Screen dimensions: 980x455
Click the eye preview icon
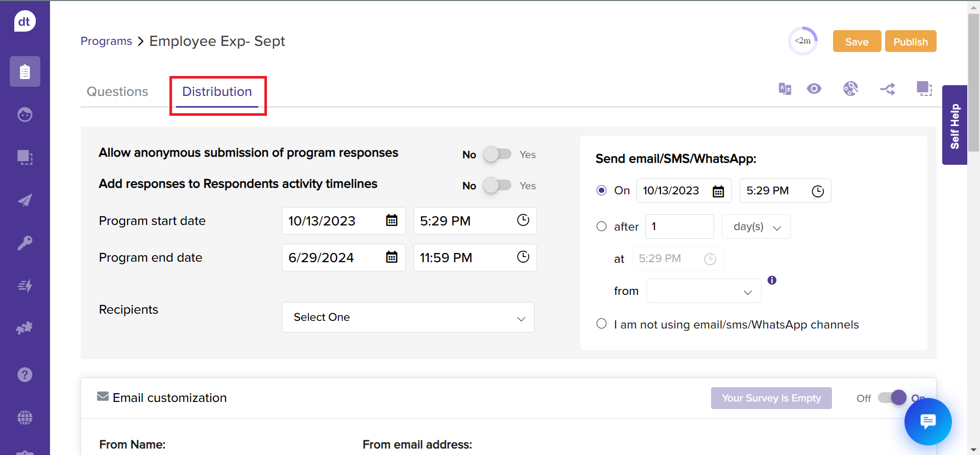click(814, 89)
